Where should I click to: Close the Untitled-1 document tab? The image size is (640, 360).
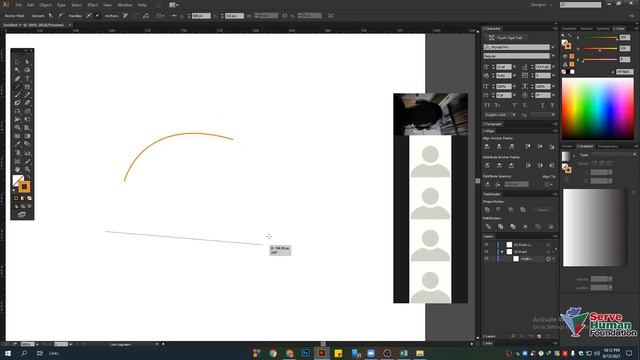coord(70,25)
